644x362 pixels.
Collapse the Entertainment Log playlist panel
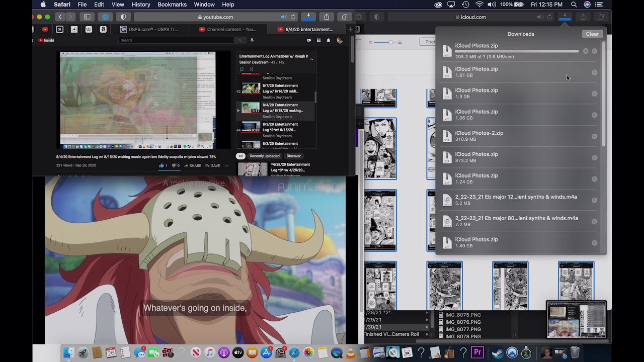tap(311, 59)
